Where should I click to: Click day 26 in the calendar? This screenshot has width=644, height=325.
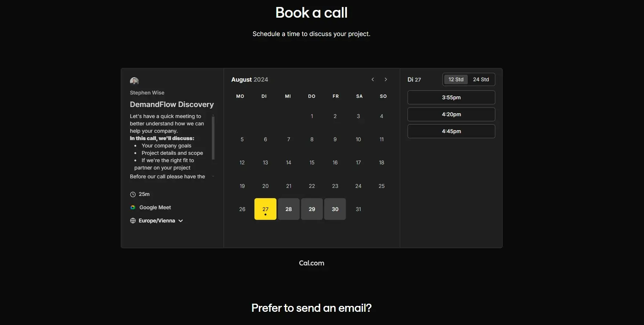(242, 209)
